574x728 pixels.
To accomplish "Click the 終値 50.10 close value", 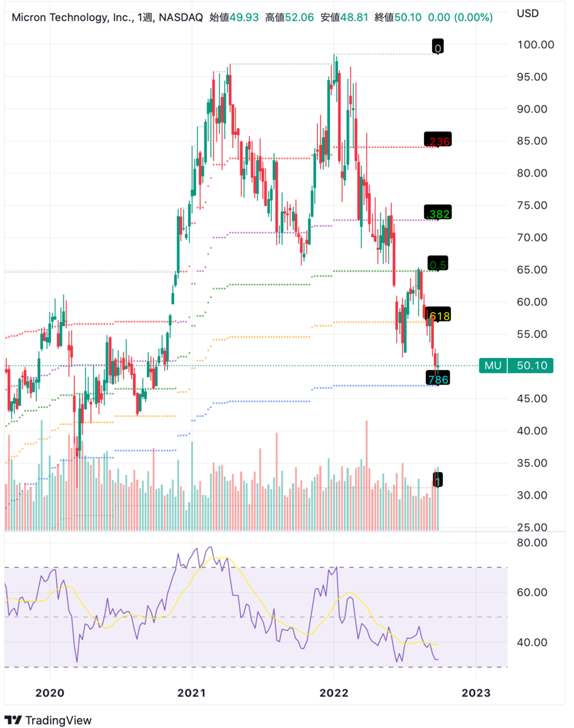I will click(x=399, y=18).
